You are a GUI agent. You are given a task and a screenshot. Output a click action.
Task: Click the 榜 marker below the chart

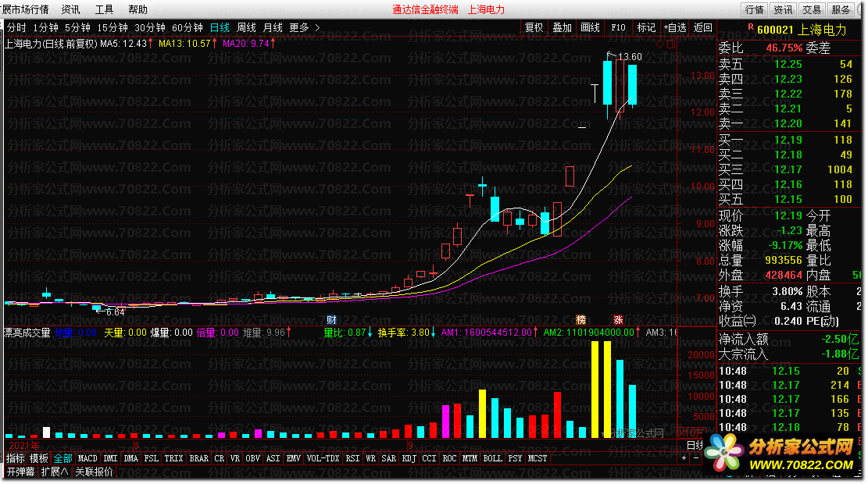click(x=580, y=320)
